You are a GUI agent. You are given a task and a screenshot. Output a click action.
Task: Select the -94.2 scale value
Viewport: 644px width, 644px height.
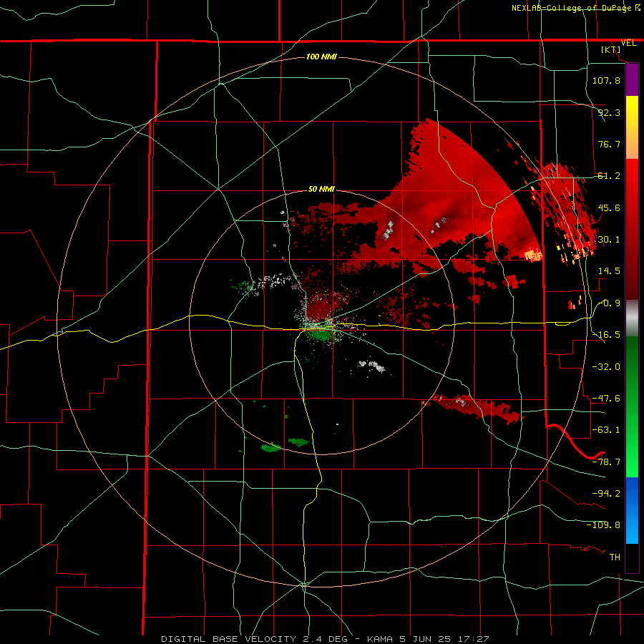click(606, 493)
